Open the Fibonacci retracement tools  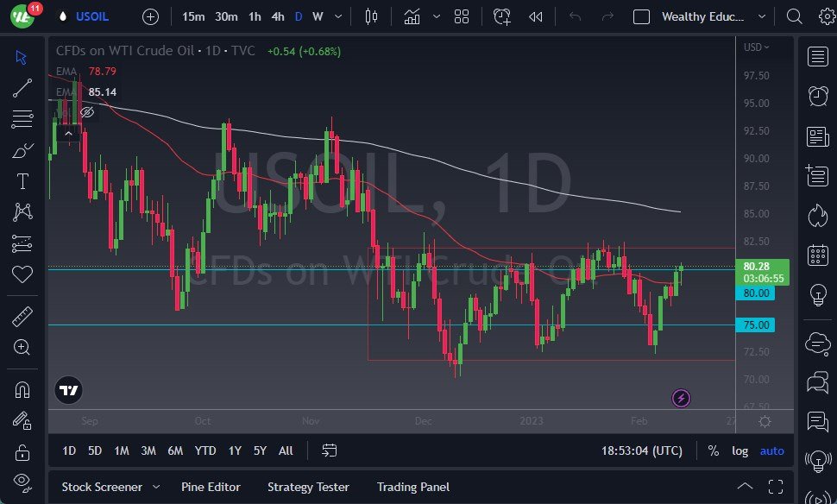(x=22, y=119)
